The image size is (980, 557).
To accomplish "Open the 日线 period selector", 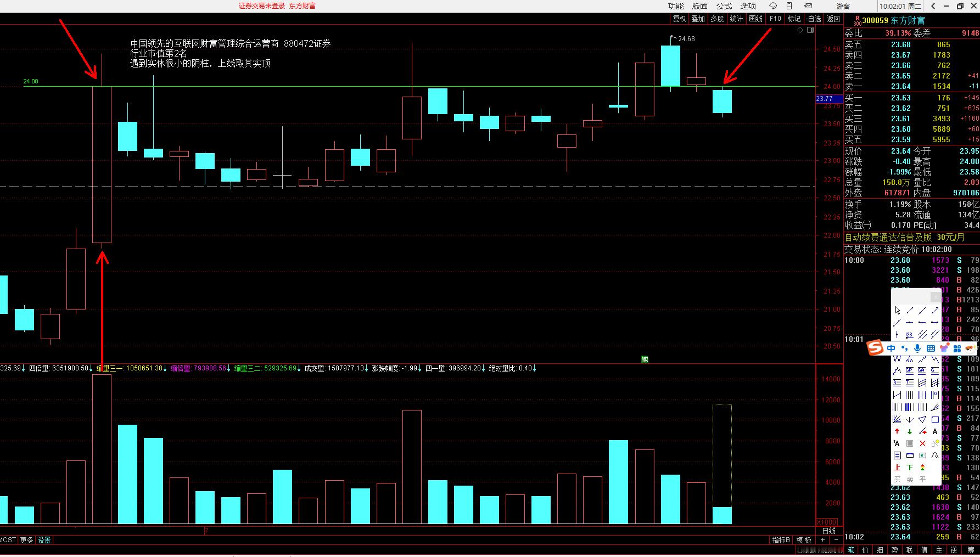I will click(x=828, y=531).
